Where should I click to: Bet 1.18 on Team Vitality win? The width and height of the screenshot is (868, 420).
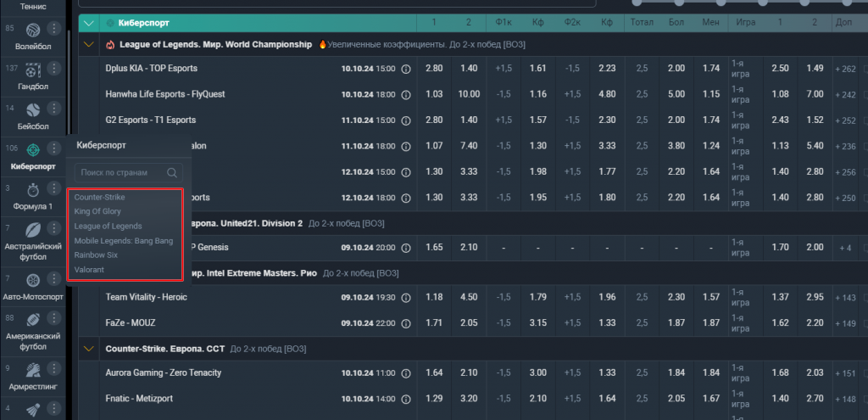(x=434, y=298)
